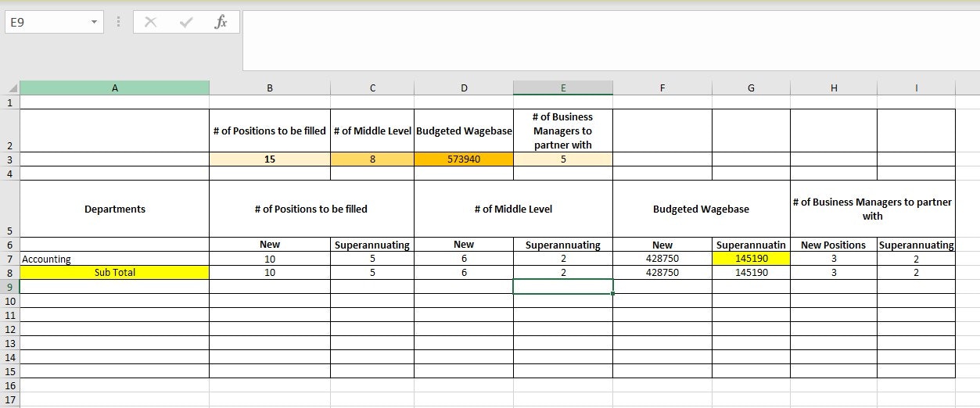The image size is (980, 408).
Task: Select row 3 header
Action: click(x=10, y=159)
